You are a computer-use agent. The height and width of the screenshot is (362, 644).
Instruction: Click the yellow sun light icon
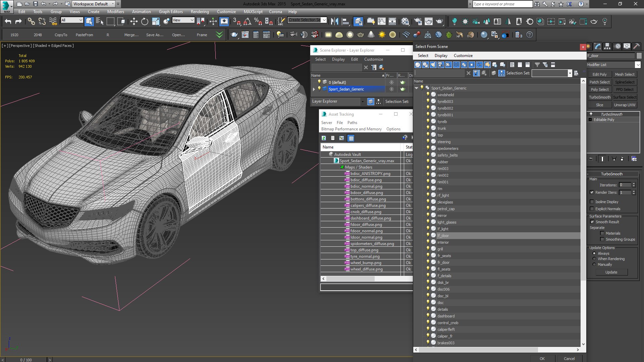[382, 35]
